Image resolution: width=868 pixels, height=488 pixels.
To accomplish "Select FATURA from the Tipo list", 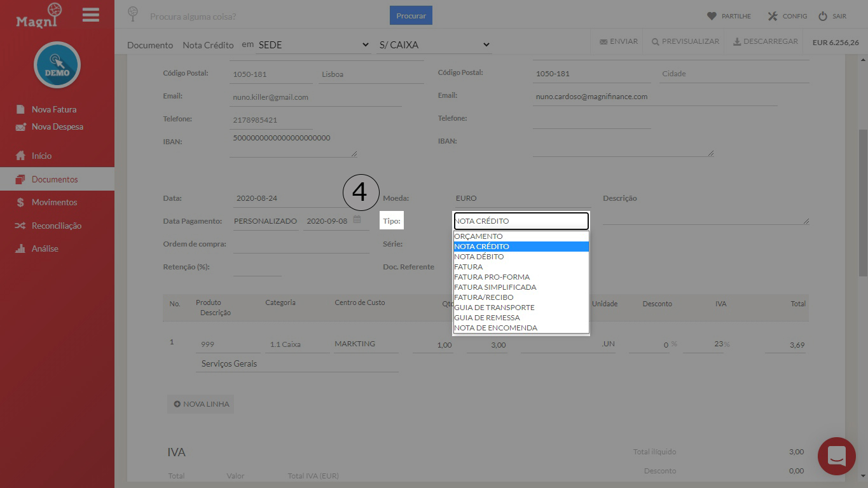I will coord(467,266).
